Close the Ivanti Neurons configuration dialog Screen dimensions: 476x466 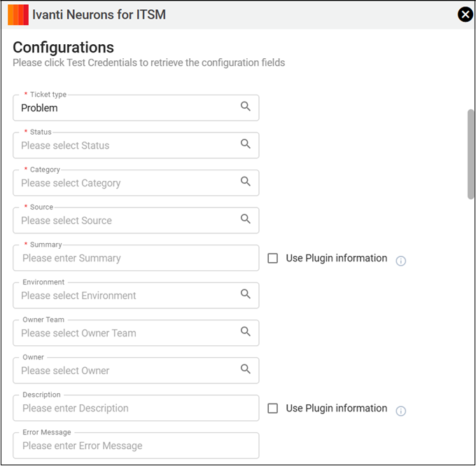465,14
